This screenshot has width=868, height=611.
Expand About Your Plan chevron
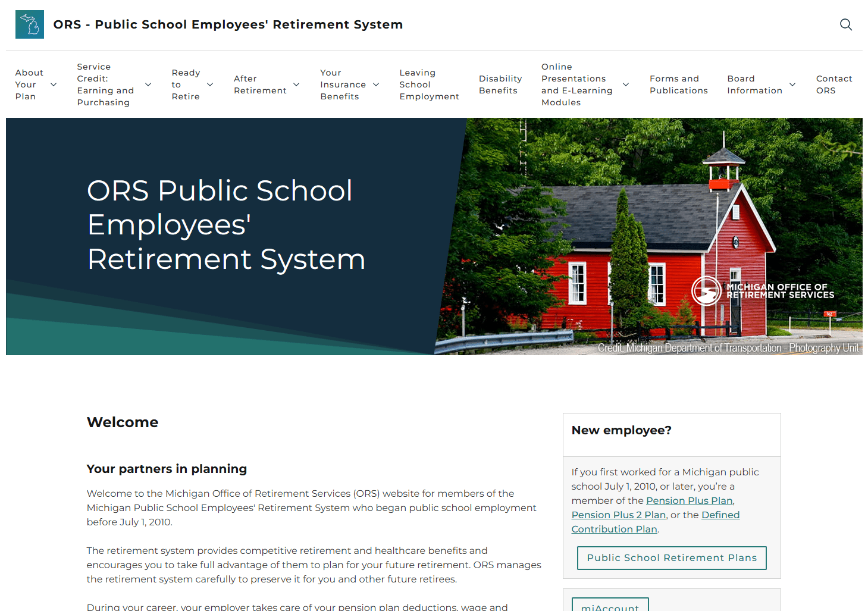[x=54, y=84]
